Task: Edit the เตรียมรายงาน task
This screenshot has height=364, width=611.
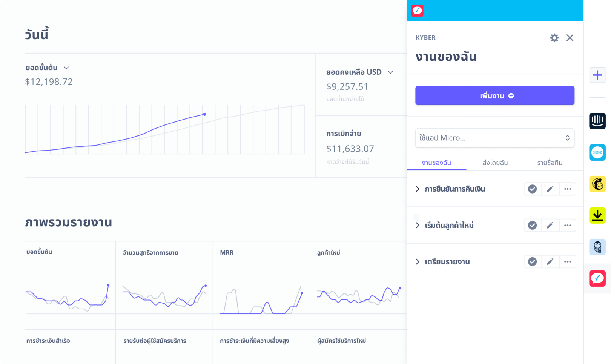Action: tap(550, 262)
